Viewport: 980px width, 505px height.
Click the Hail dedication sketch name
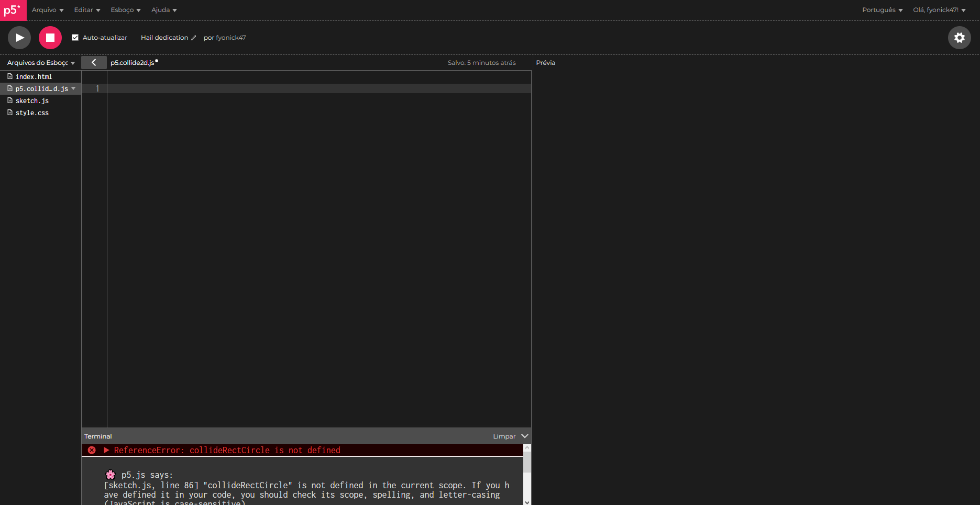click(164, 38)
